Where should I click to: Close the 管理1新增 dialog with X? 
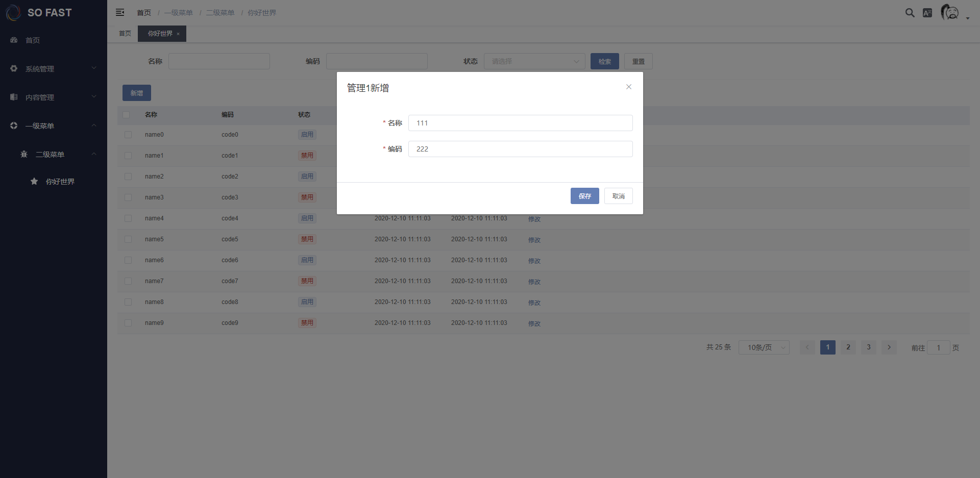click(629, 87)
